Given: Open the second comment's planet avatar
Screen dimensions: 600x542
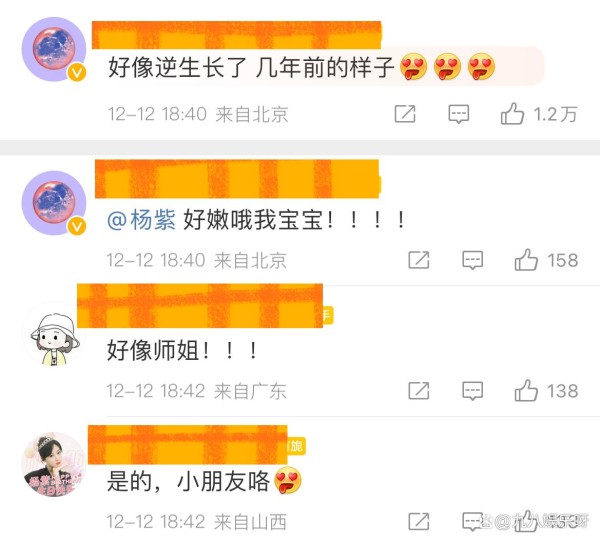Looking at the screenshot, I should pos(54,202).
